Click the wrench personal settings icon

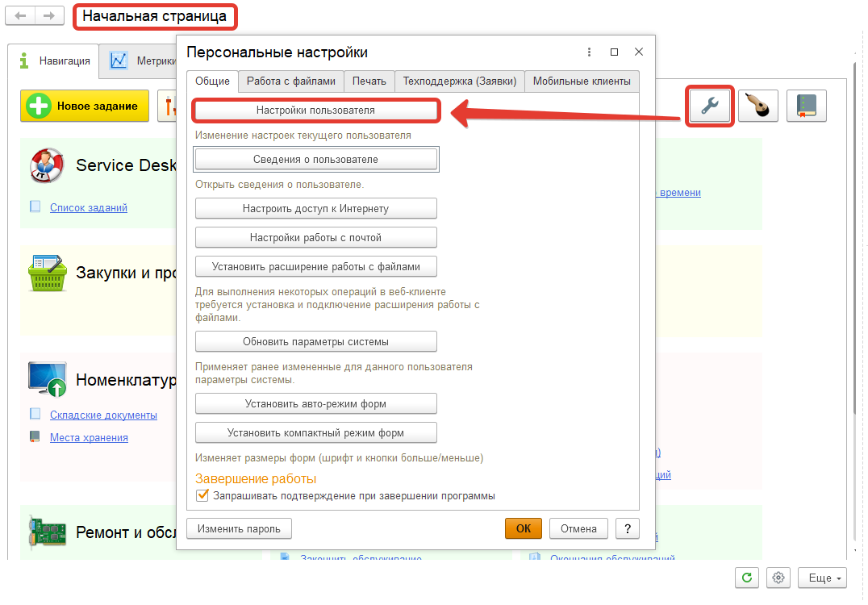point(710,106)
